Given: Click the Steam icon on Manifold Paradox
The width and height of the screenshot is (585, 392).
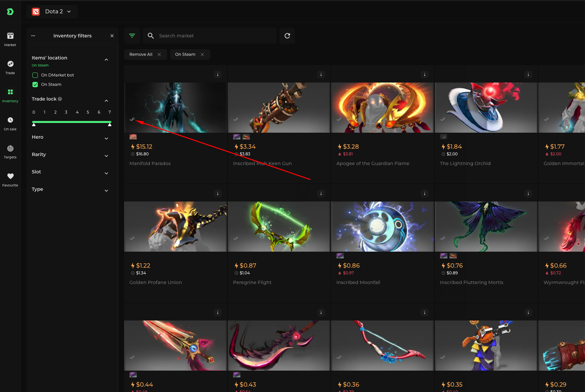Looking at the screenshot, I should [x=132, y=119].
